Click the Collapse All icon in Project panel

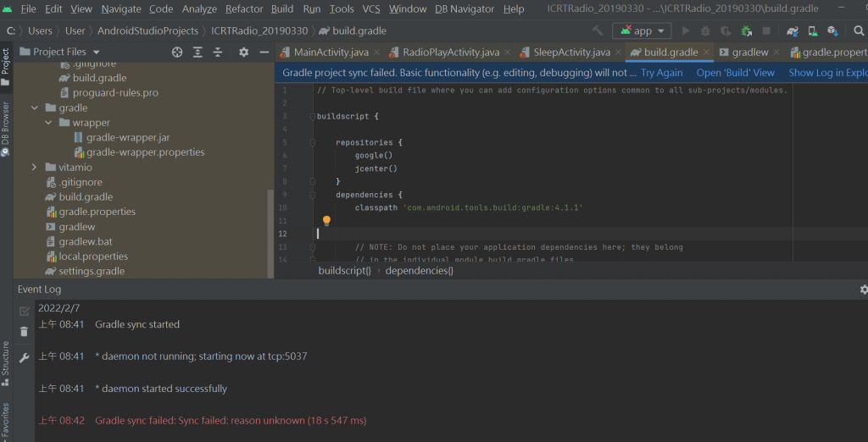(x=218, y=52)
